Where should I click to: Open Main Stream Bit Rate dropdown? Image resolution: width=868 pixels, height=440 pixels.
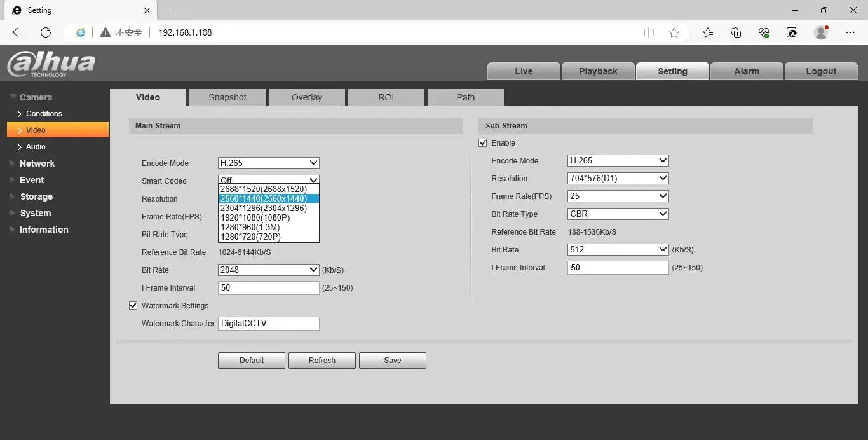click(x=269, y=270)
